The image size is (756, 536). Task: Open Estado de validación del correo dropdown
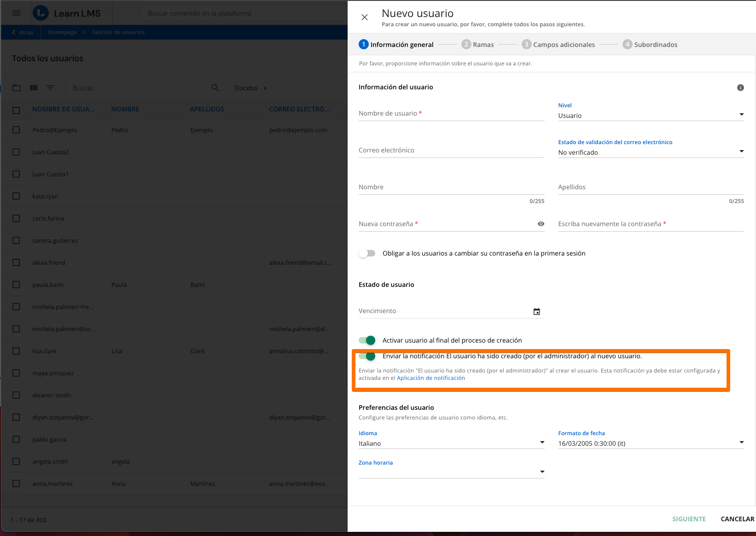click(651, 152)
